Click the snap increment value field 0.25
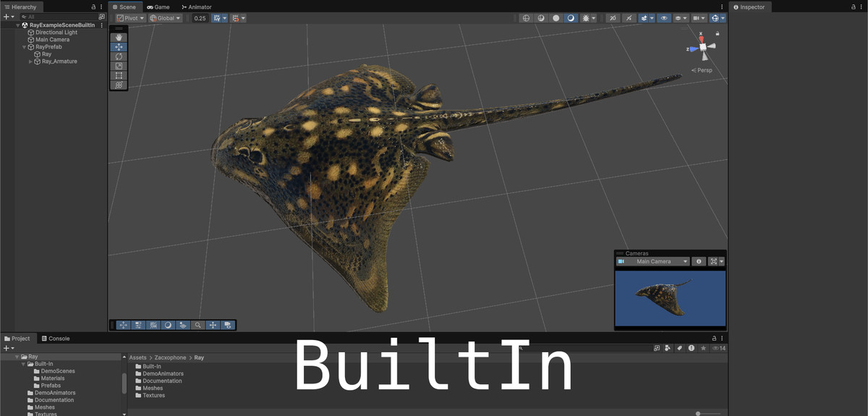Viewport: 868px width, 416px height. pyautogui.click(x=200, y=18)
